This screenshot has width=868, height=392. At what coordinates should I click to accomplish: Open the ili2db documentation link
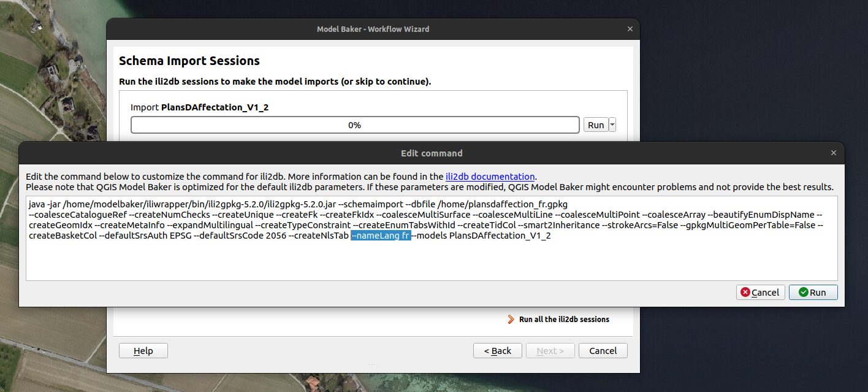[490, 177]
